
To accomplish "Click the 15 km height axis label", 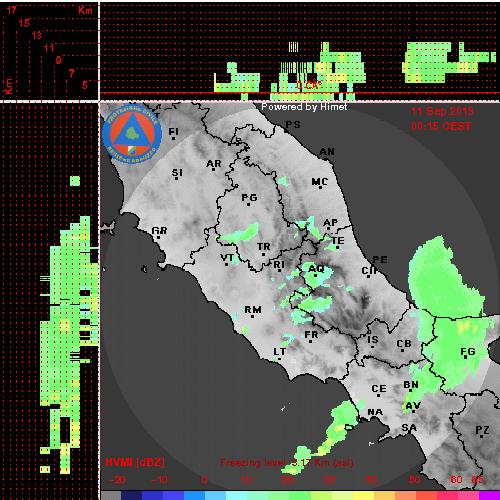I will 24,23.
